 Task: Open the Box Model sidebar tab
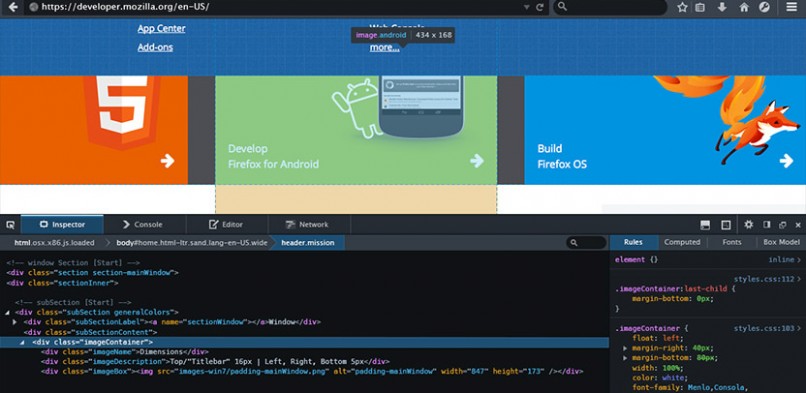point(781,242)
